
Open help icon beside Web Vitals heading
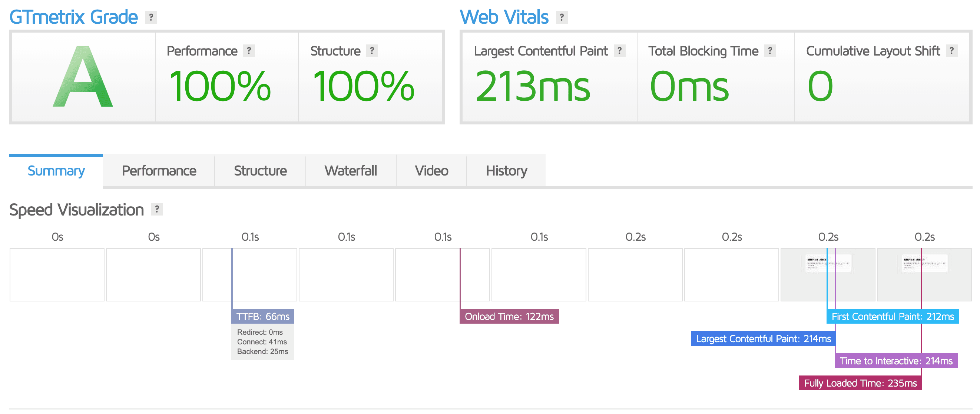point(562,17)
